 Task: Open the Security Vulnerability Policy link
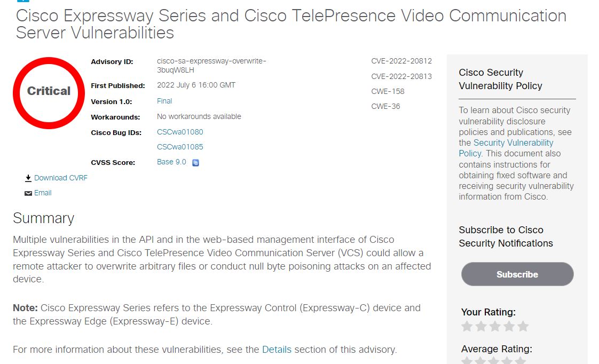pyautogui.click(x=506, y=148)
